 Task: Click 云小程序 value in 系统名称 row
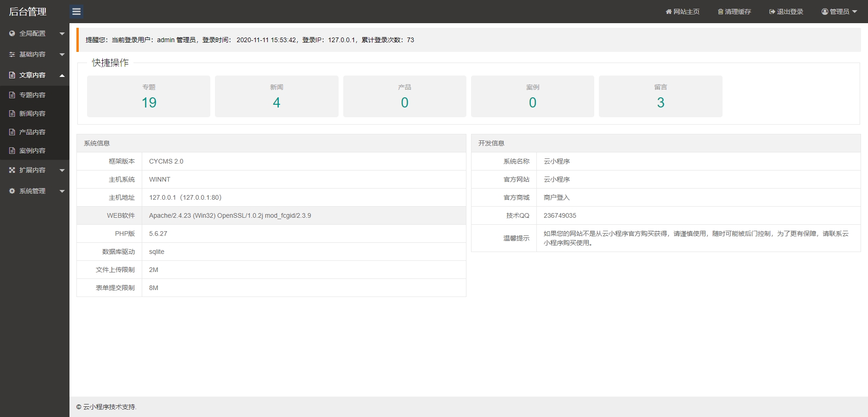(557, 161)
